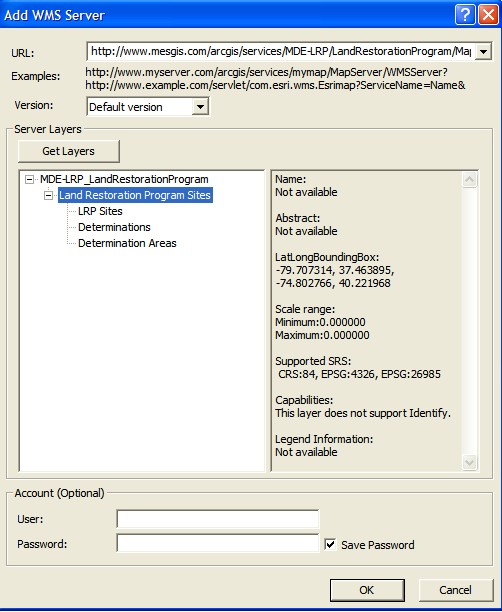This screenshot has width=502, height=612.
Task: Click the Get Layers button
Action: tap(69, 151)
